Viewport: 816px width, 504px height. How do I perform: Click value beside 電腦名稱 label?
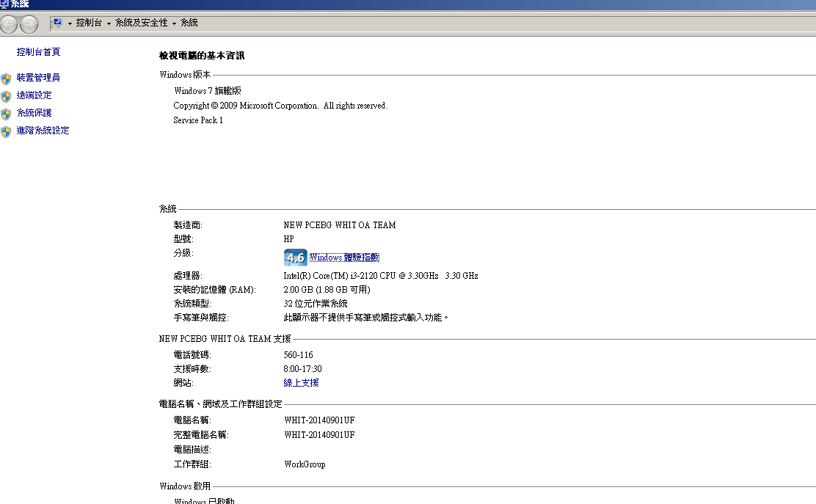[319, 420]
